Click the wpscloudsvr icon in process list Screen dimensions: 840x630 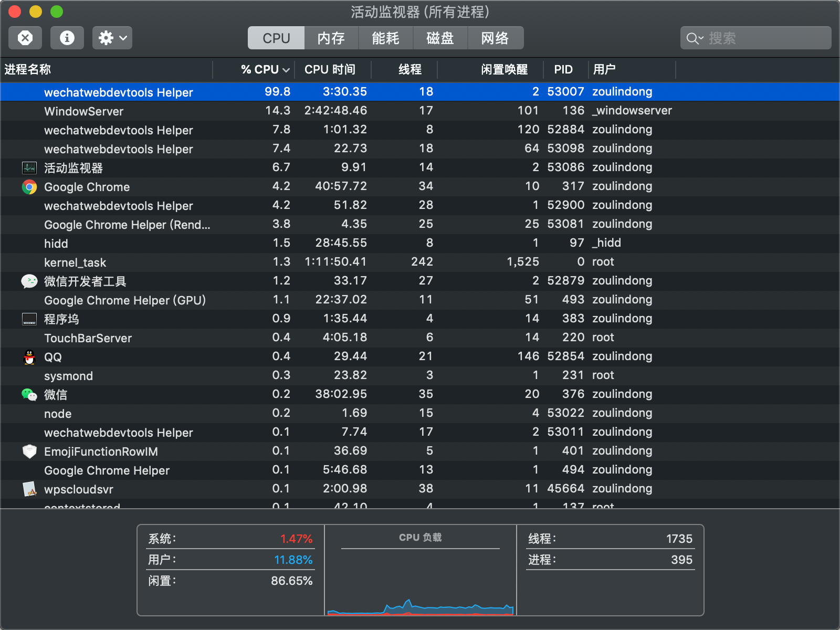29,489
